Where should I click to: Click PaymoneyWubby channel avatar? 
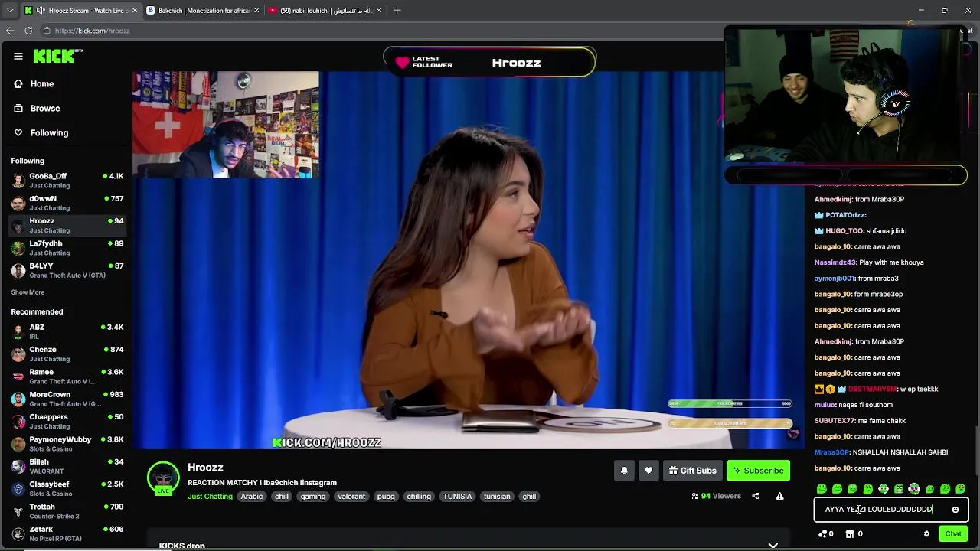pyautogui.click(x=18, y=444)
